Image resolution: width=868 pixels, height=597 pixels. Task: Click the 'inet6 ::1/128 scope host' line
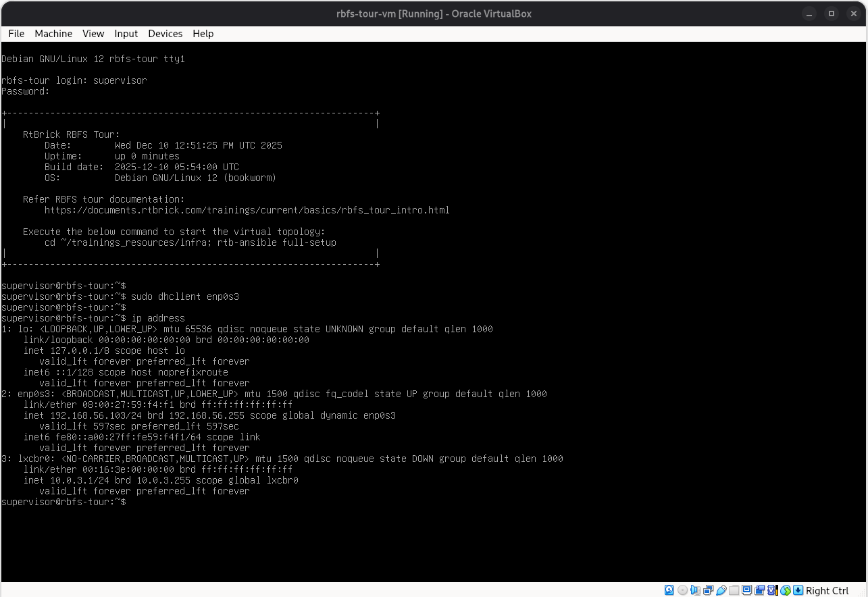[x=126, y=372]
